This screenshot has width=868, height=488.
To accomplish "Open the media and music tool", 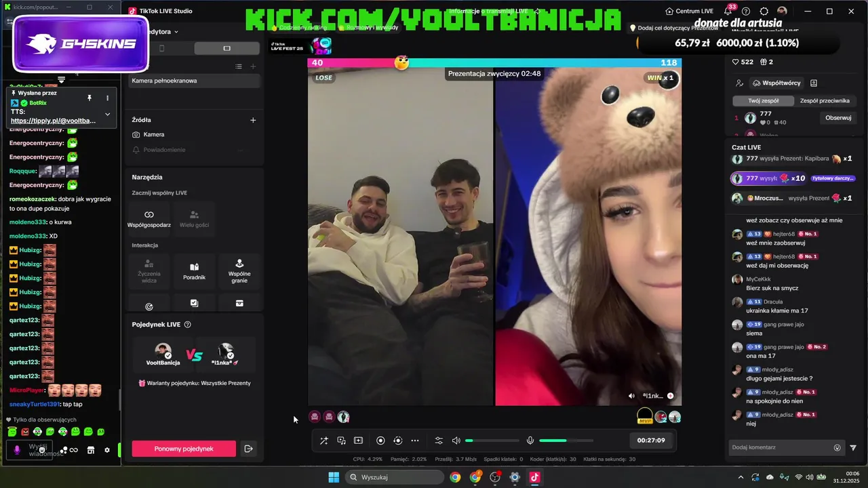I will coord(341,441).
